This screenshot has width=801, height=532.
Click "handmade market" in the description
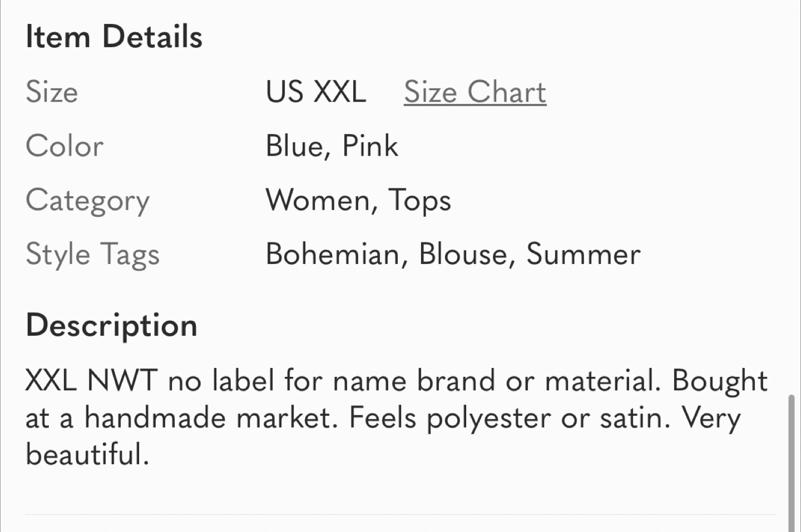click(209, 418)
